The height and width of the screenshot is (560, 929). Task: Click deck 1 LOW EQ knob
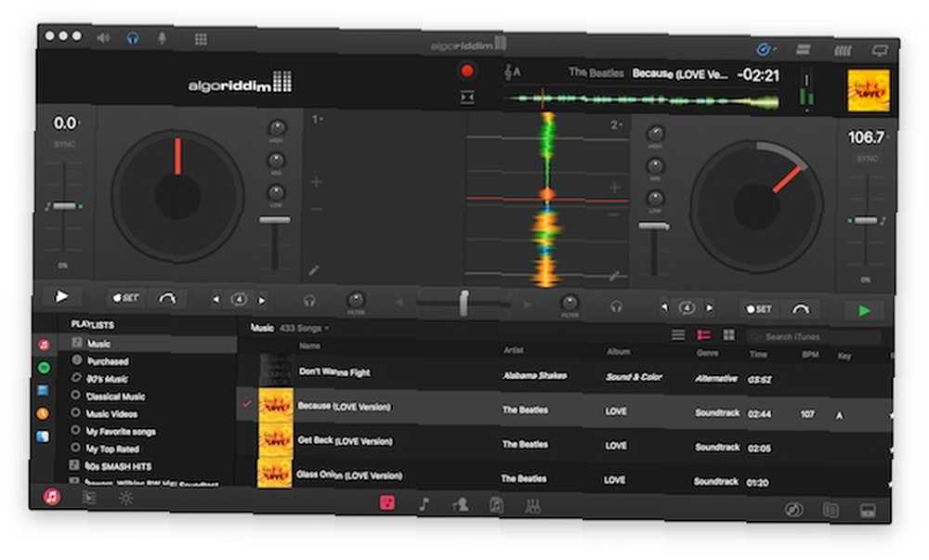tap(276, 192)
